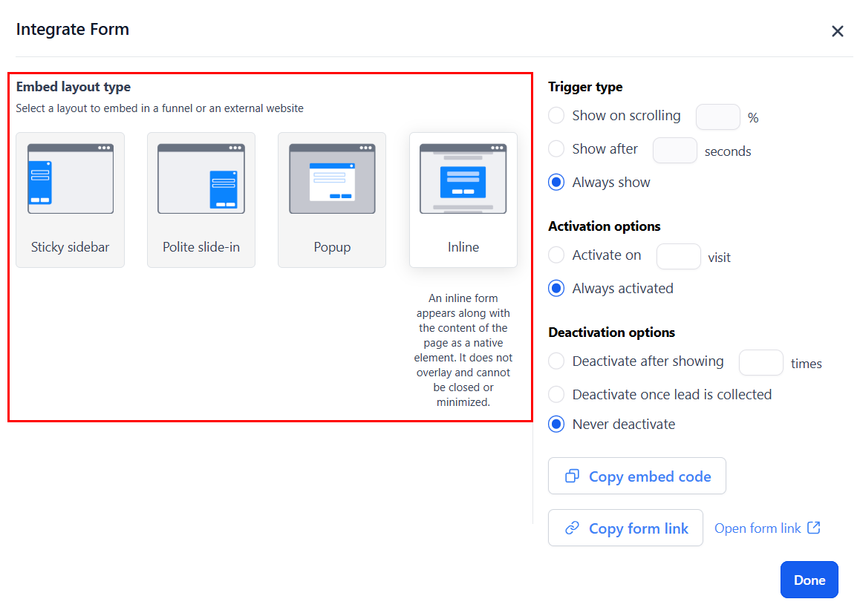Click the Copy form link button
Screen dimensions: 860x616
pos(625,528)
